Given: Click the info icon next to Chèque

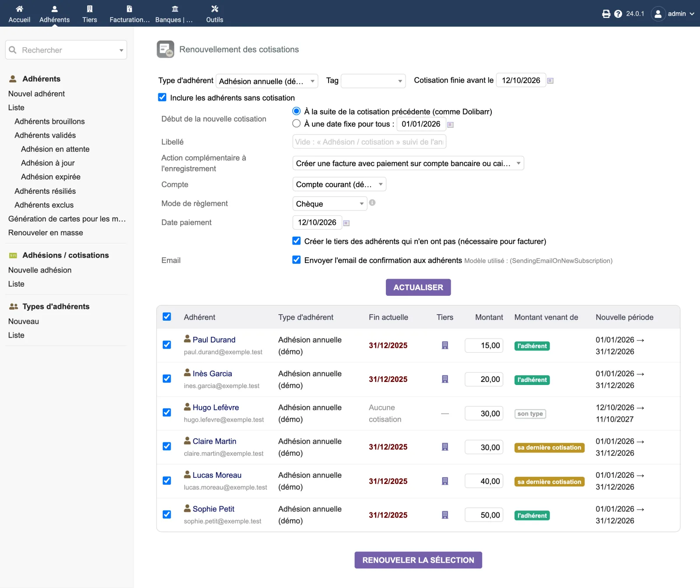Looking at the screenshot, I should [x=372, y=203].
